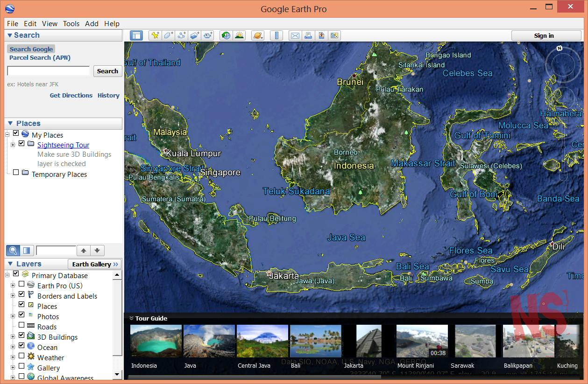
Task: Click the Borders and Labels flag icon
Action: 31,295
